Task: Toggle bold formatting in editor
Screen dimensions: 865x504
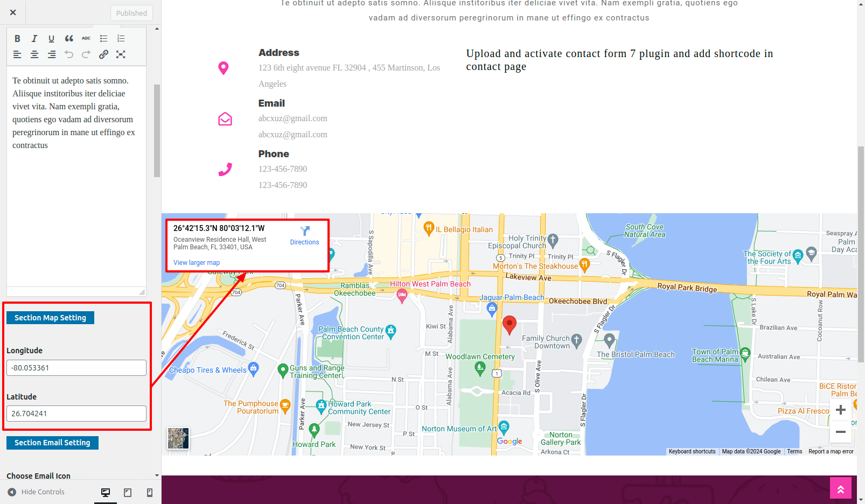Action: coord(17,38)
